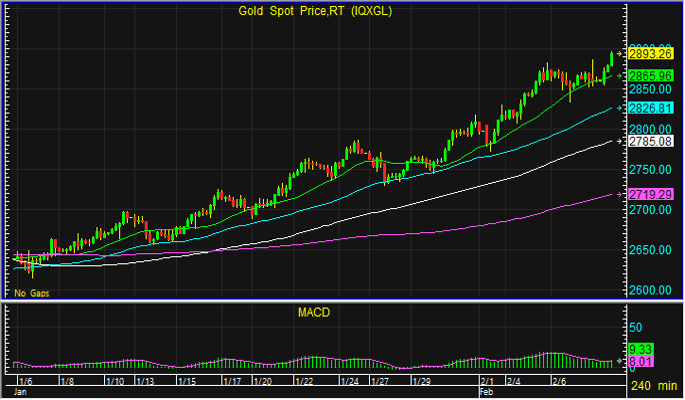Click the 2600.00 price axis level

(648, 290)
